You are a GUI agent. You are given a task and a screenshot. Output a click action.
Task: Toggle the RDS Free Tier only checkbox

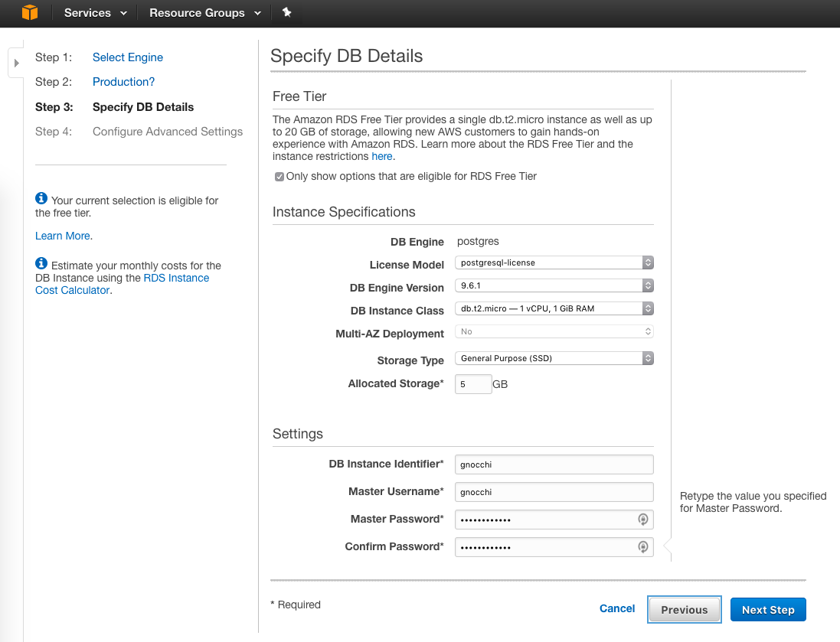279,177
